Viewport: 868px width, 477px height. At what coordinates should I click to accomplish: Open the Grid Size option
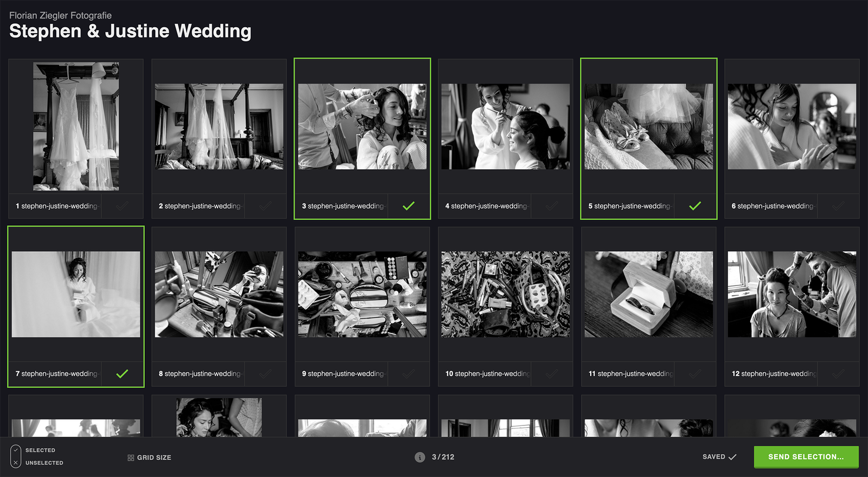point(149,457)
